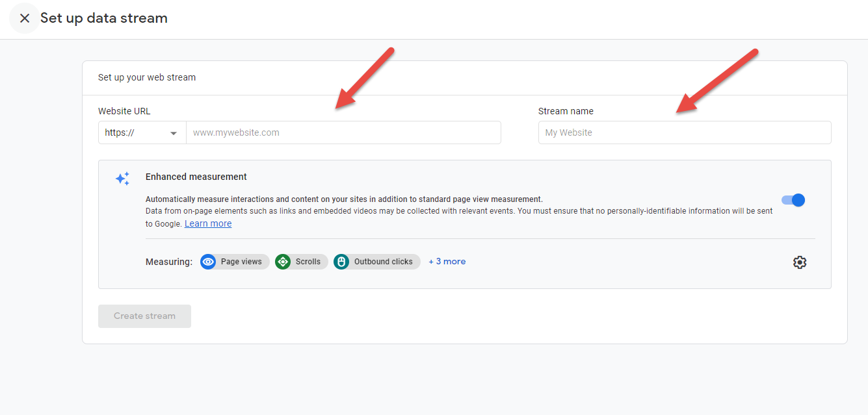Image resolution: width=868 pixels, height=415 pixels.
Task: Click the Enhanced measurement heading
Action: (x=196, y=177)
